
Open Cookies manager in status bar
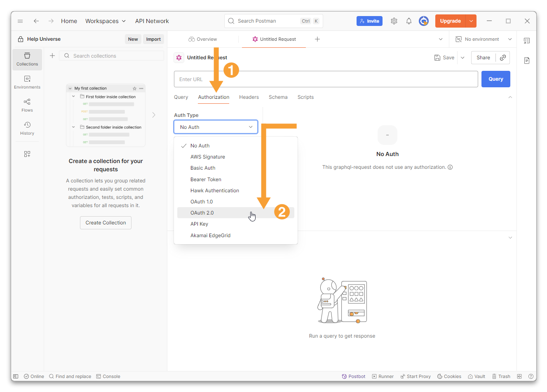pyautogui.click(x=449, y=376)
